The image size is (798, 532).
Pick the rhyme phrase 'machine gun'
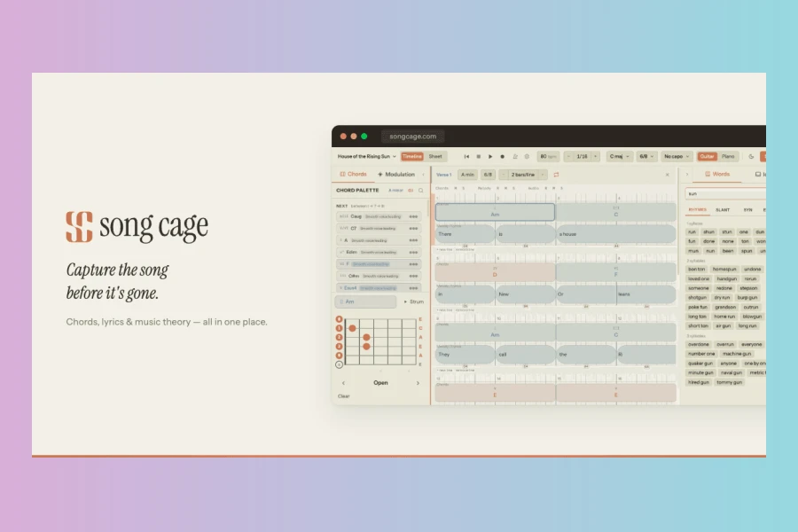[x=737, y=354]
